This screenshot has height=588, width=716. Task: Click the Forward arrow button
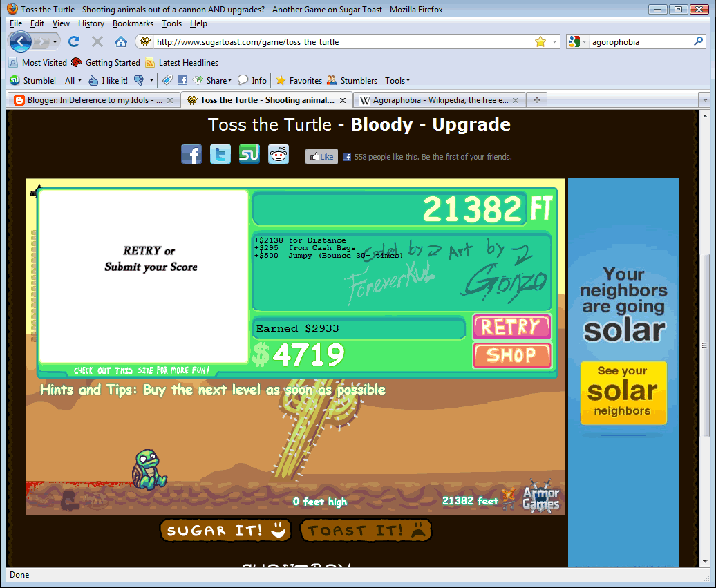41,42
